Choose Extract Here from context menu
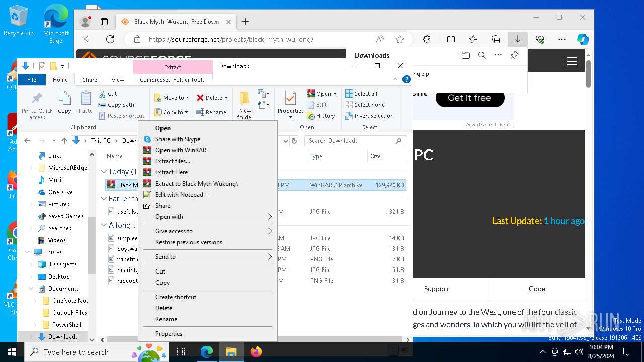644x362 pixels. click(x=171, y=172)
